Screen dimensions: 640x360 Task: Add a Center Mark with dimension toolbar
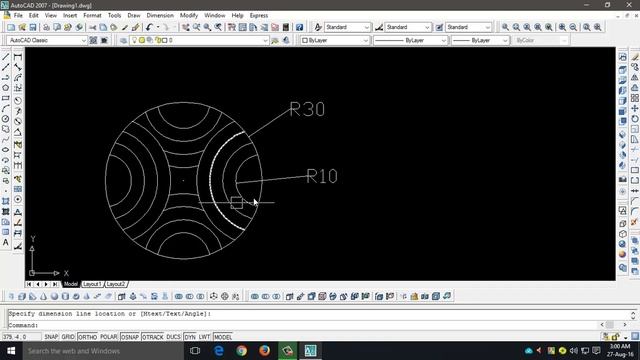18,199
